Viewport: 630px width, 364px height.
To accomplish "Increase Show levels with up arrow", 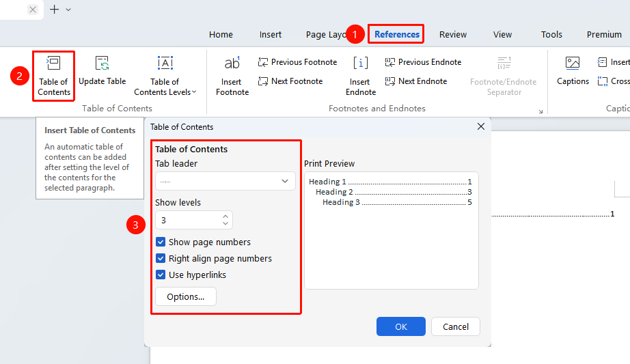I will click(225, 217).
